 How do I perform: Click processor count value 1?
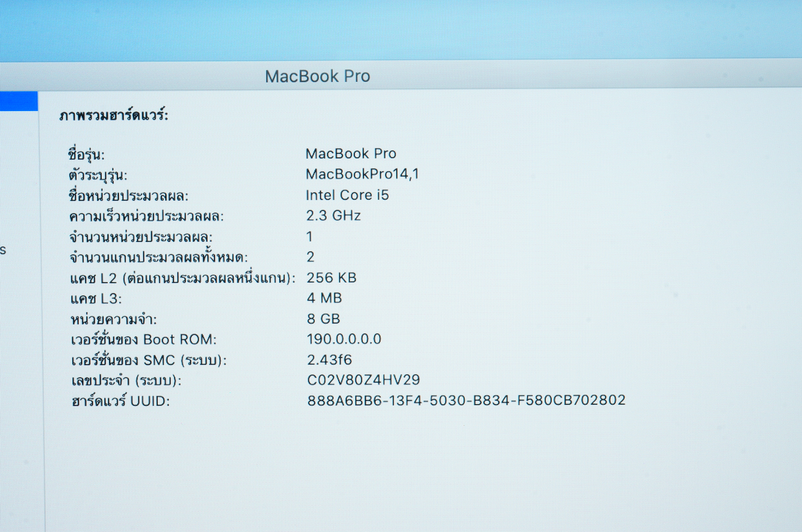(x=309, y=237)
